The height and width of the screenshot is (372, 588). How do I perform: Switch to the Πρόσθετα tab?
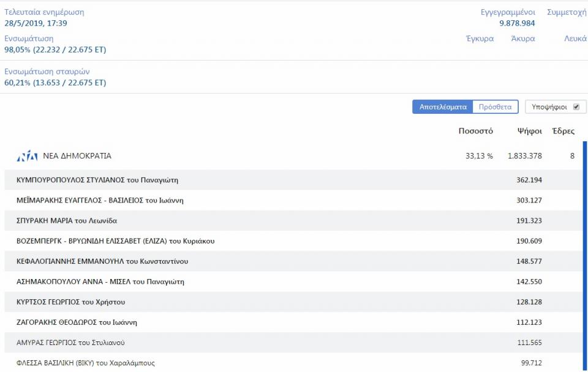[495, 106]
